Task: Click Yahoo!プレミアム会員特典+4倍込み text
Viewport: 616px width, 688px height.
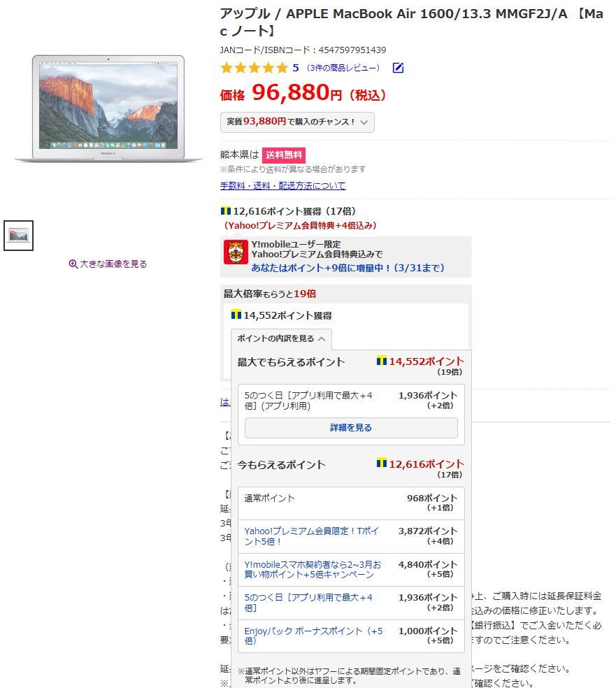Action: pos(300,226)
